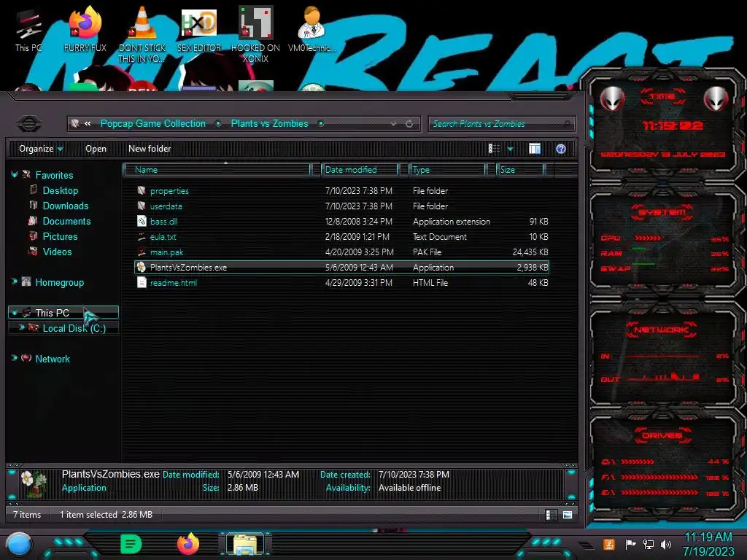
Task: Sort files by Date modified column
Action: pos(360,170)
